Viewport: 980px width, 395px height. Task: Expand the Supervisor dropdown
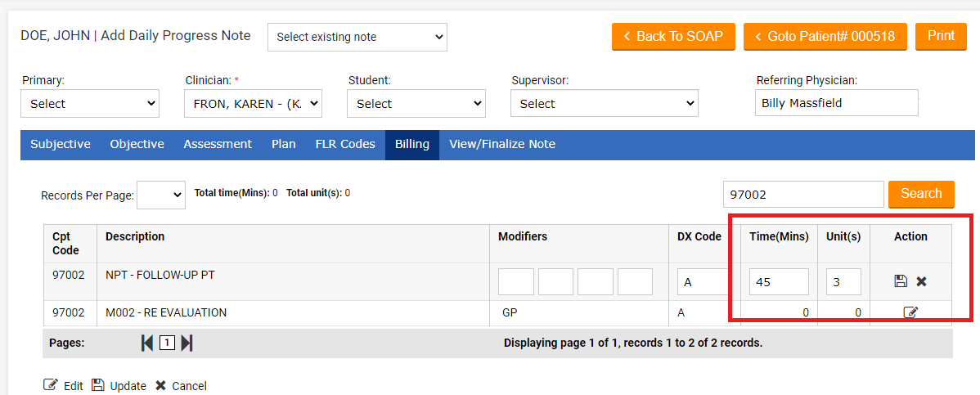(604, 104)
